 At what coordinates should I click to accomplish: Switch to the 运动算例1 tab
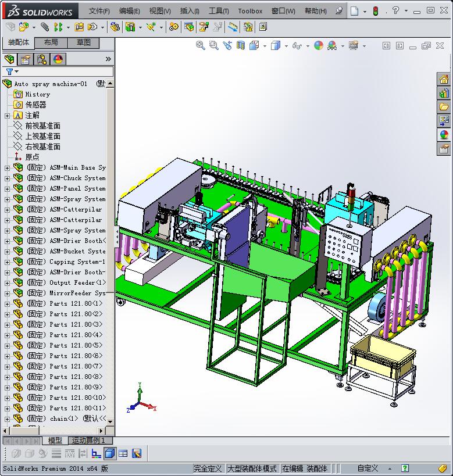(x=89, y=440)
